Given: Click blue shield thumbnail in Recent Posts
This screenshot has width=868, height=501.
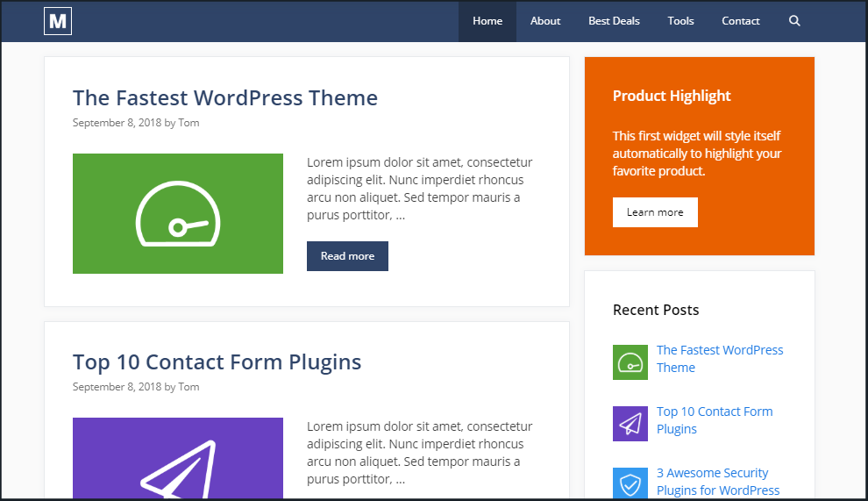Looking at the screenshot, I should point(630,483).
